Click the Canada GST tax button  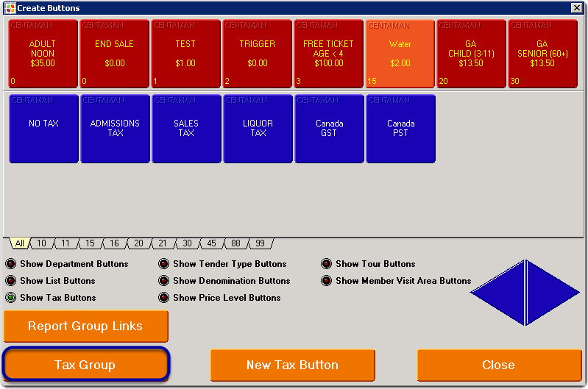329,129
